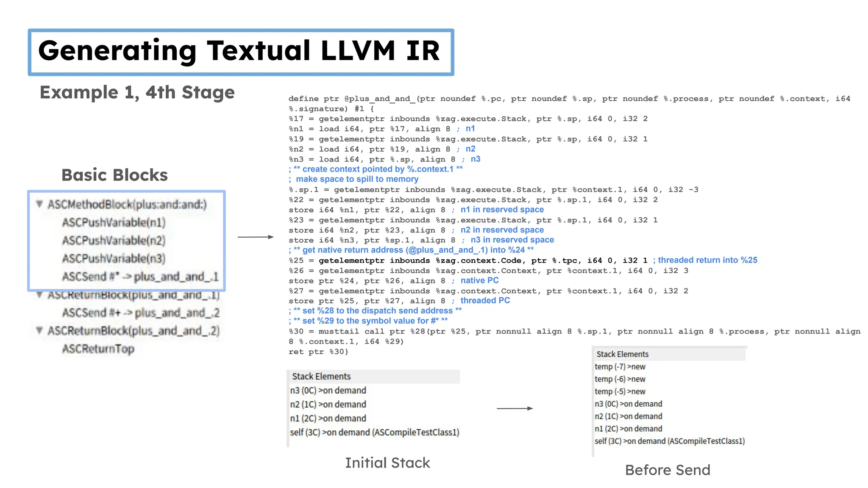Click ASCMethodBlock(plus:and:and:) label
The width and height of the screenshot is (868, 488).
(127, 205)
